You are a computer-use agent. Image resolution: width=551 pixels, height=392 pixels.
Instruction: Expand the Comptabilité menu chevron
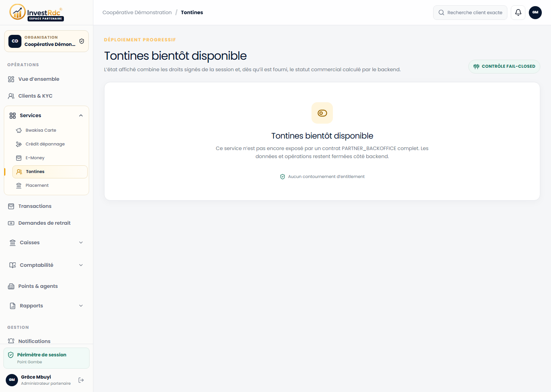pyautogui.click(x=81, y=265)
